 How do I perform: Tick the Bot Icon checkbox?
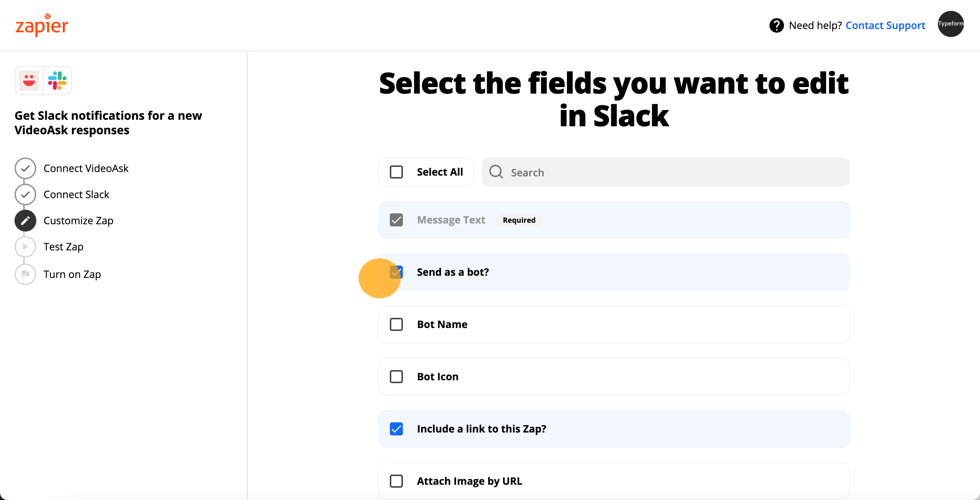(396, 376)
